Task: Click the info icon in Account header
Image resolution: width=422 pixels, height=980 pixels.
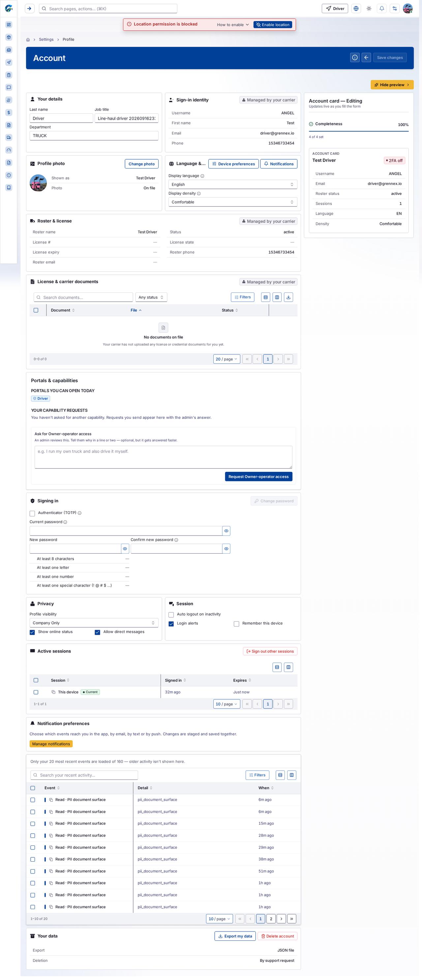Action: click(355, 57)
